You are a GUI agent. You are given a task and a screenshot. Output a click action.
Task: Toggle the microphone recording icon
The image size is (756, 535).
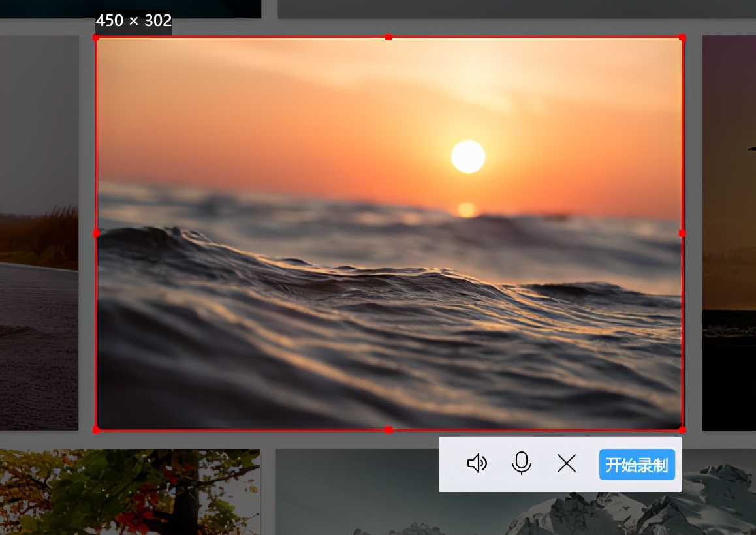521,464
